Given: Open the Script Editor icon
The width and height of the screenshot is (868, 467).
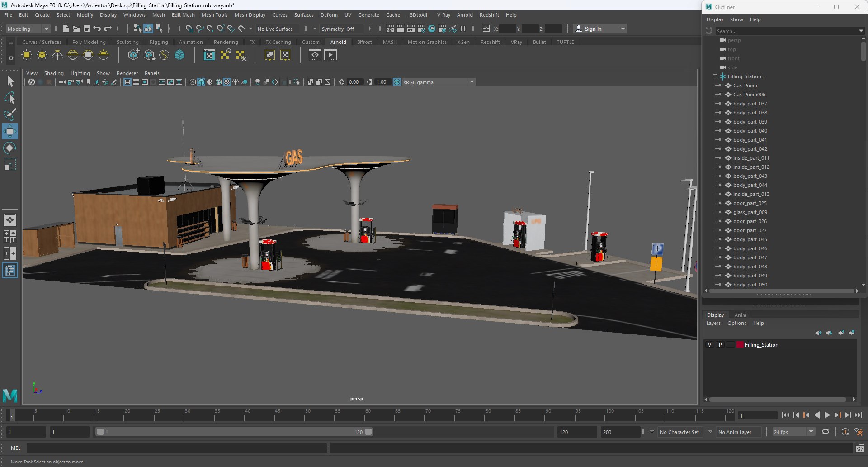Looking at the screenshot, I should 859,448.
